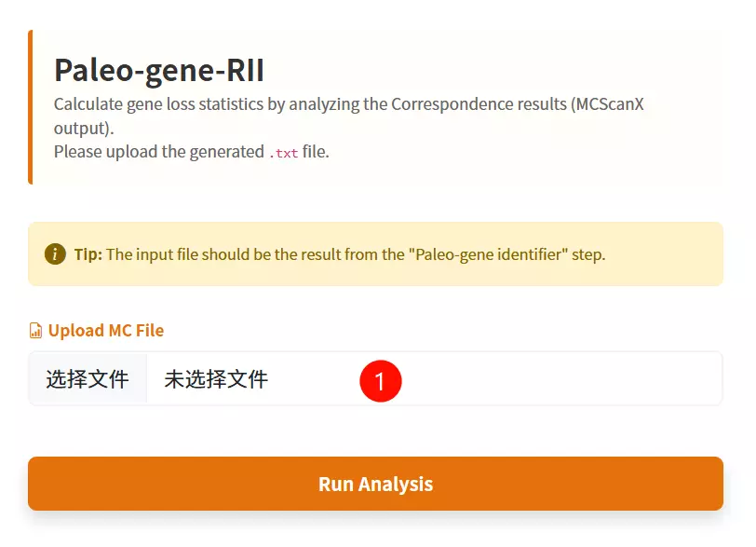The image size is (756, 547).
Task: Open the file picker via 选择文件
Action: pyautogui.click(x=87, y=379)
